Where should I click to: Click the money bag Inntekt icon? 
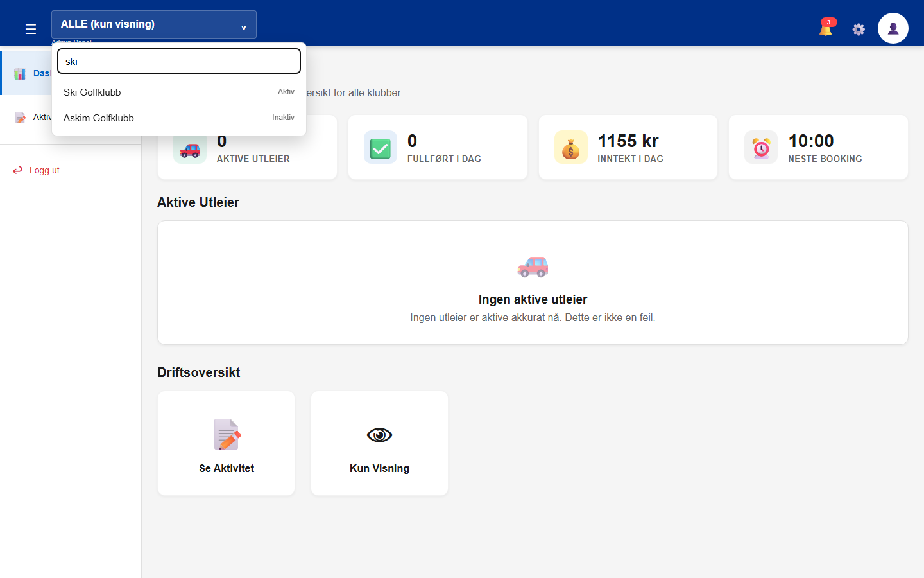click(571, 147)
